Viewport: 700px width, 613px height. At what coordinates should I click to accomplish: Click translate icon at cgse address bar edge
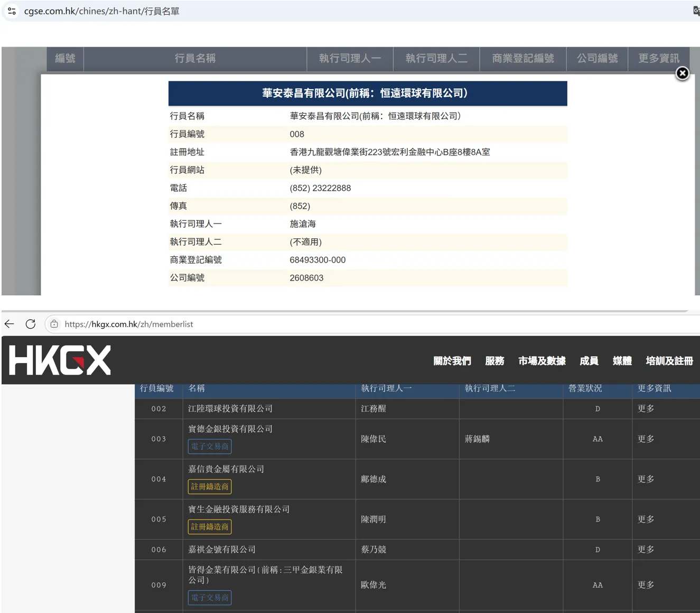[x=696, y=11]
